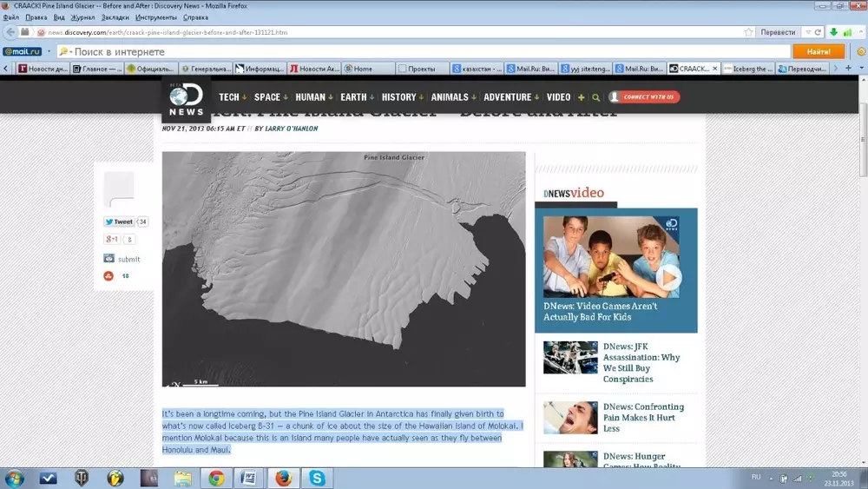
Task: Click the Tweet share button
Action: [x=119, y=221]
